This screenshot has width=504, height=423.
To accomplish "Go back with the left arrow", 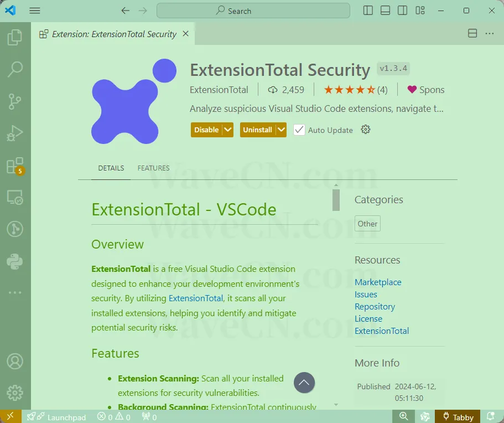I will click(x=126, y=11).
